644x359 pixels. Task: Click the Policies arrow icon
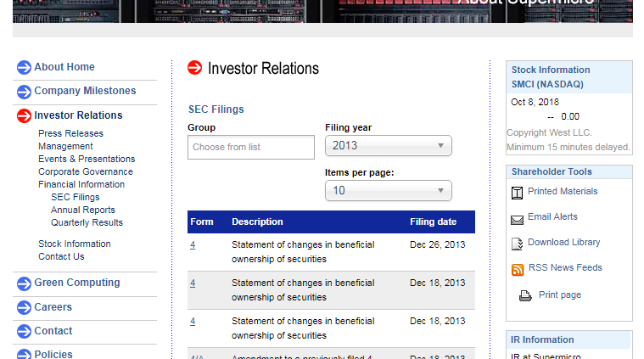(x=24, y=354)
